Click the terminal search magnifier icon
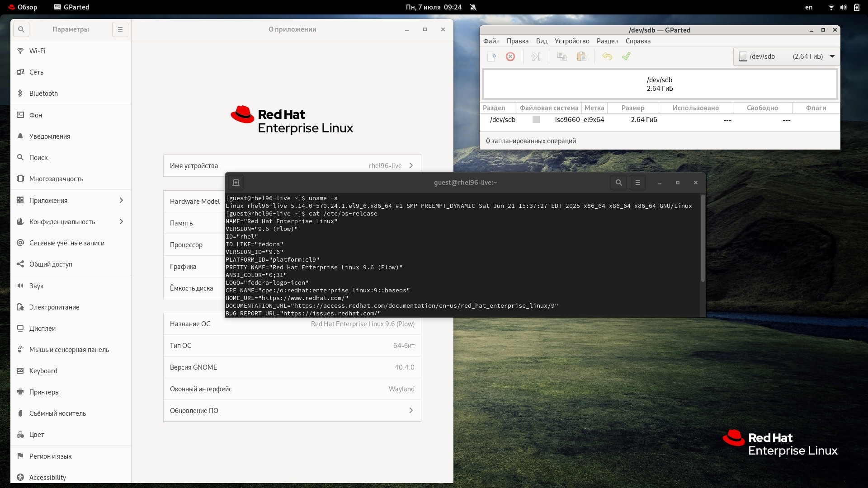This screenshot has height=488, width=868. click(619, 183)
